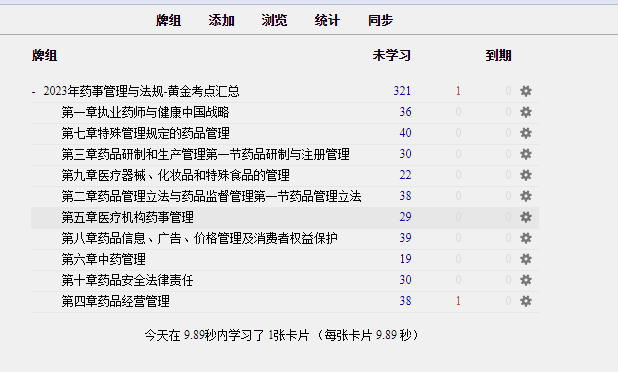Click new count 29 for 第五章
This screenshot has width=618, height=372.
[405, 217]
